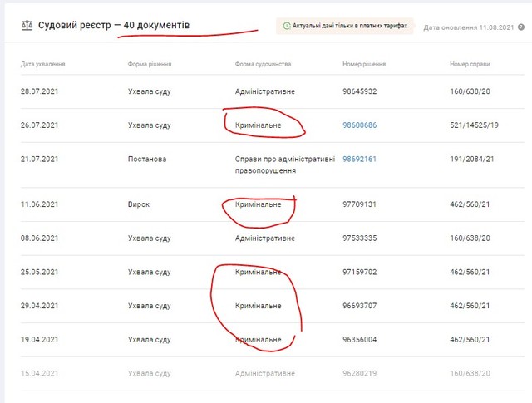Click the Номер справи column header

point(470,64)
